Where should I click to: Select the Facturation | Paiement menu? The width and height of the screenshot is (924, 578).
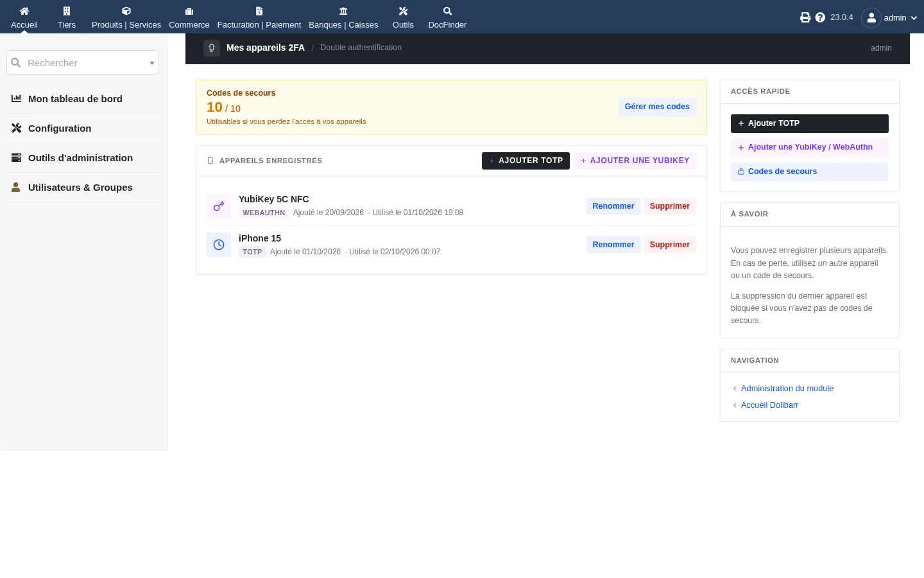point(259,17)
